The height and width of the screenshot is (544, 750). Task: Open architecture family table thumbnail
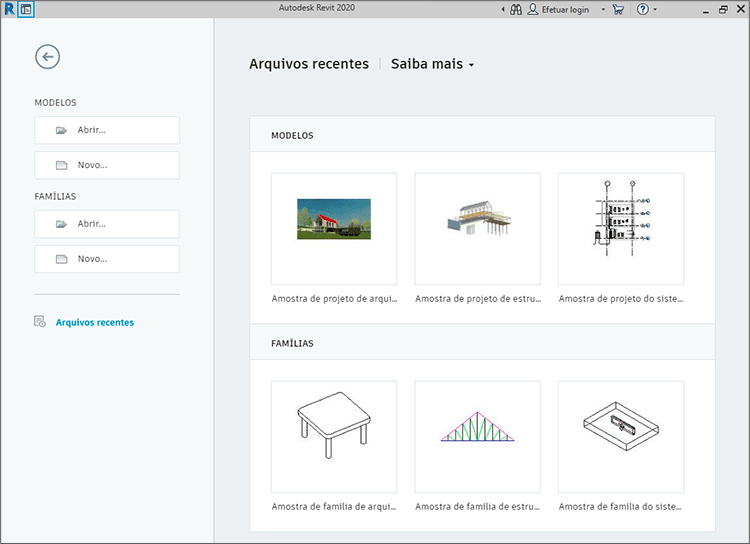[x=334, y=437]
